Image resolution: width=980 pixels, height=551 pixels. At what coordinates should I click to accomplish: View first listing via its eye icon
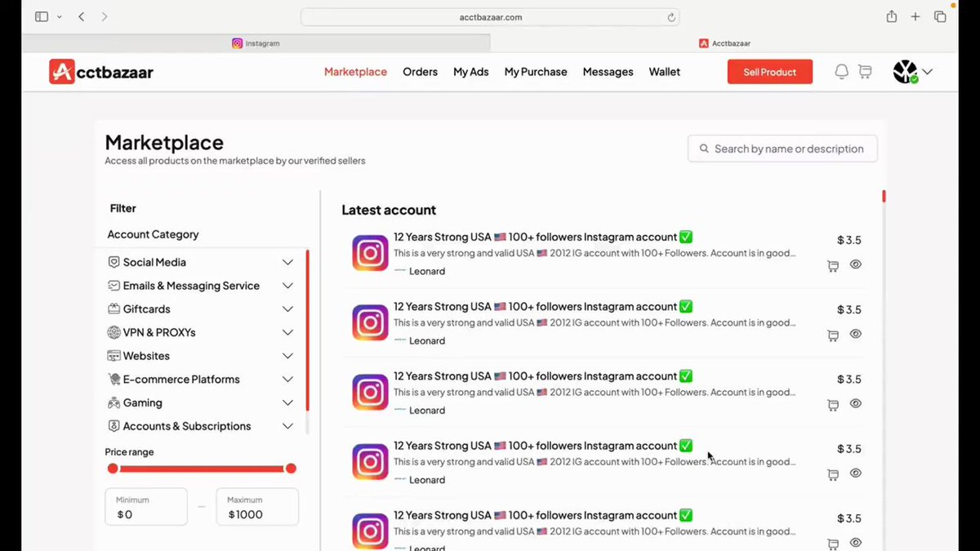(856, 264)
